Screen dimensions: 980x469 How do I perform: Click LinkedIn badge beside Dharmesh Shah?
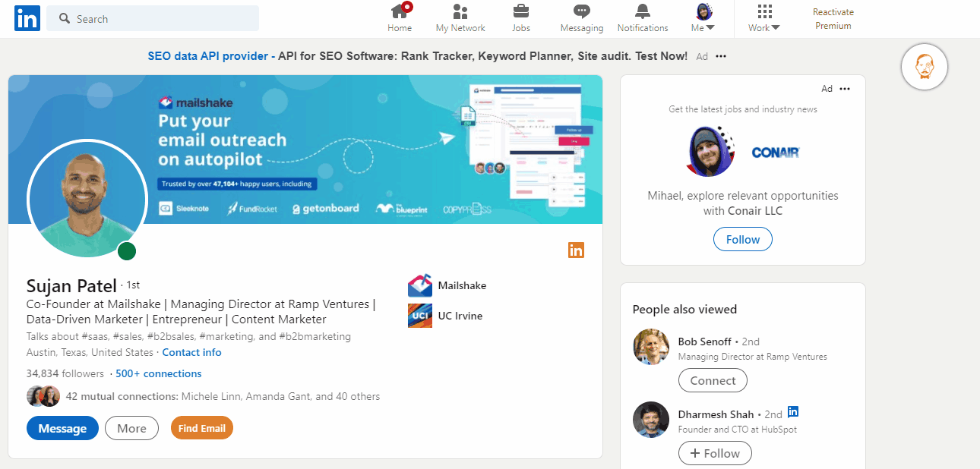pyautogui.click(x=793, y=412)
